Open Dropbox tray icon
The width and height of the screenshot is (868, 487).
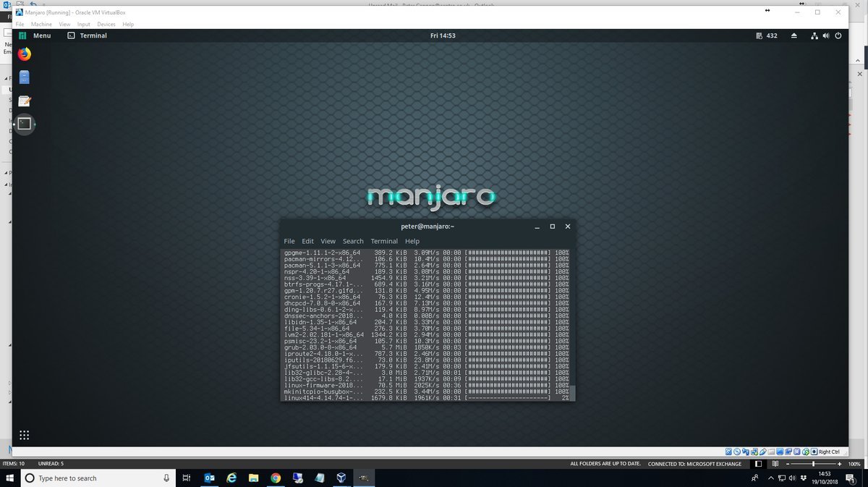point(804,478)
